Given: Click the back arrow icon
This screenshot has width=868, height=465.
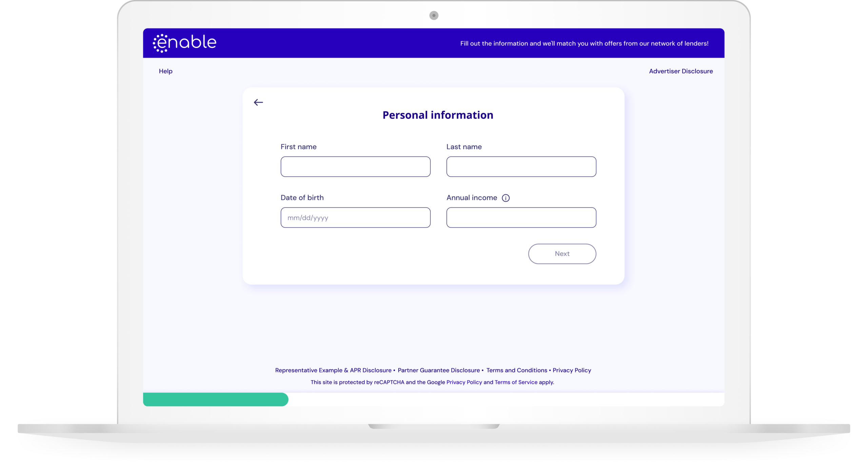Looking at the screenshot, I should 258,102.
